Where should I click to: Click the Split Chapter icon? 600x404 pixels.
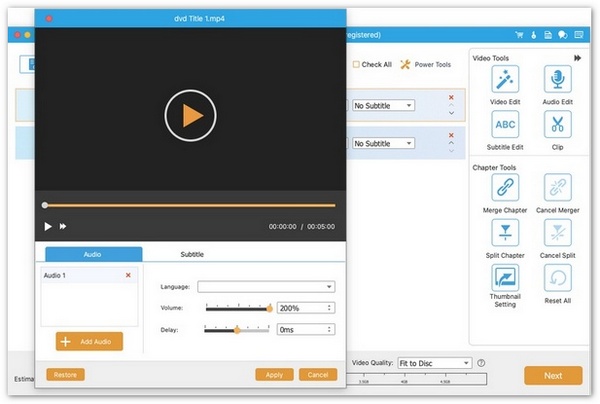point(505,233)
